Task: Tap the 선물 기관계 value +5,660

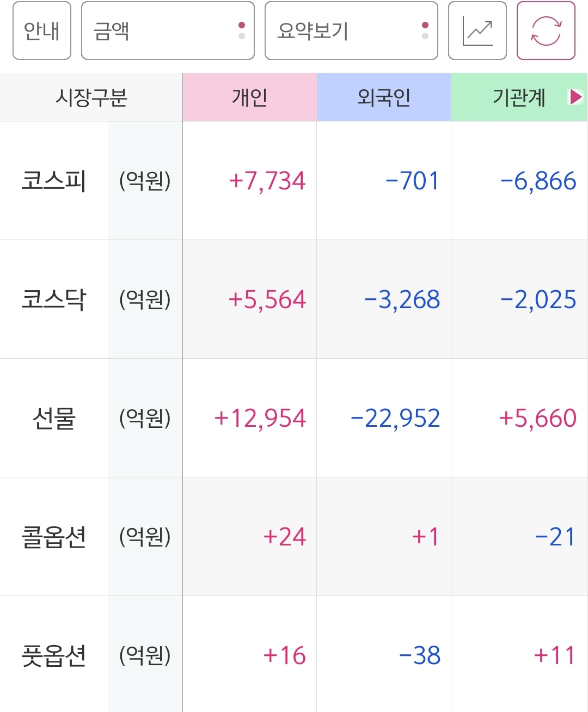Action: click(538, 419)
